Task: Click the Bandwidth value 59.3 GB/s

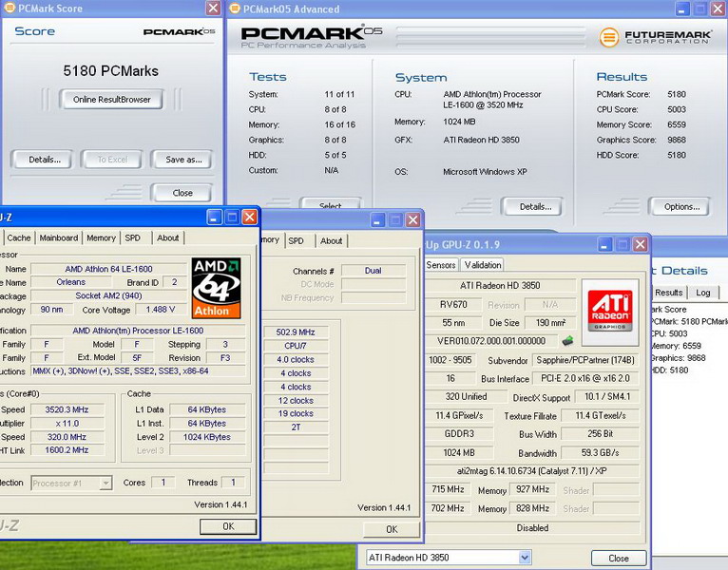Action: tap(600, 452)
